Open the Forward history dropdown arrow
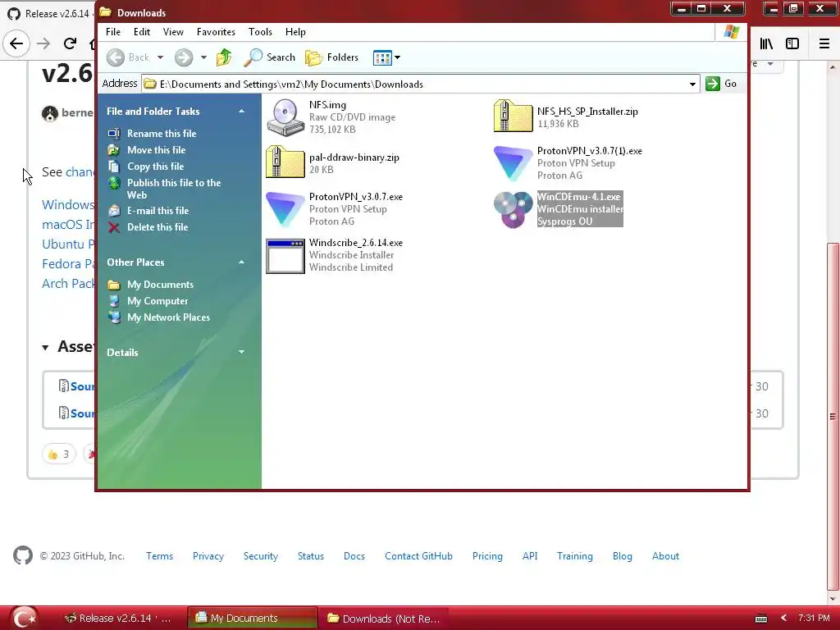The width and height of the screenshot is (840, 630). (x=203, y=57)
